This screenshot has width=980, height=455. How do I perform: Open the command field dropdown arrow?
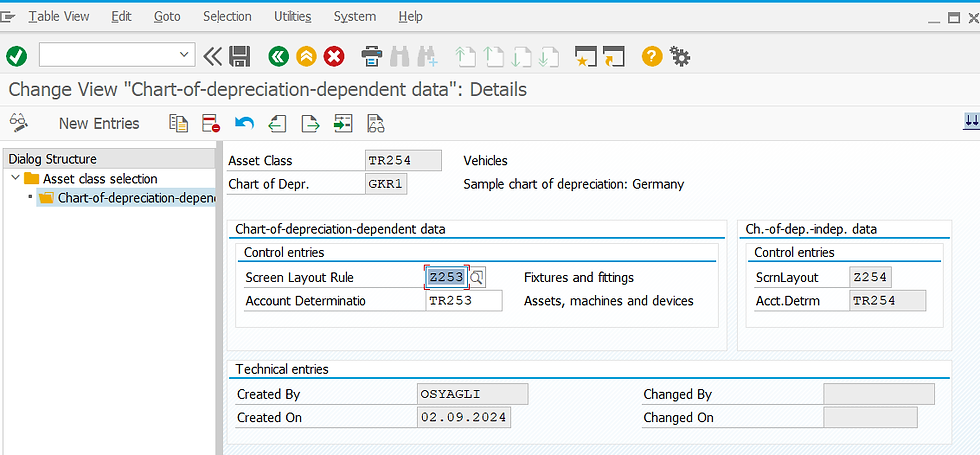pyautogui.click(x=184, y=55)
